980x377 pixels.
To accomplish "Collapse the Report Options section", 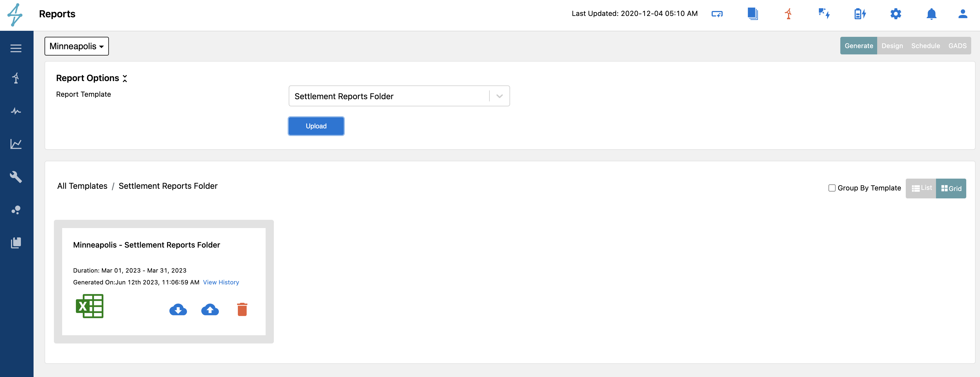I will tap(125, 78).
